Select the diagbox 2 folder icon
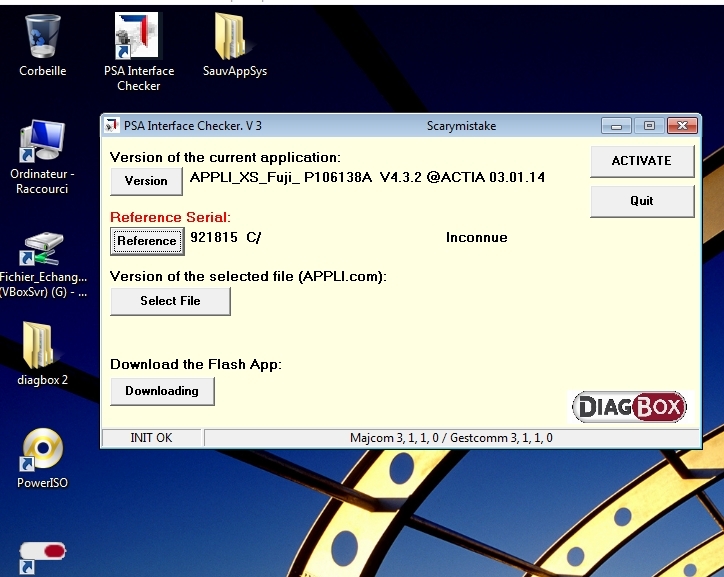The width and height of the screenshot is (724, 577). click(x=42, y=354)
